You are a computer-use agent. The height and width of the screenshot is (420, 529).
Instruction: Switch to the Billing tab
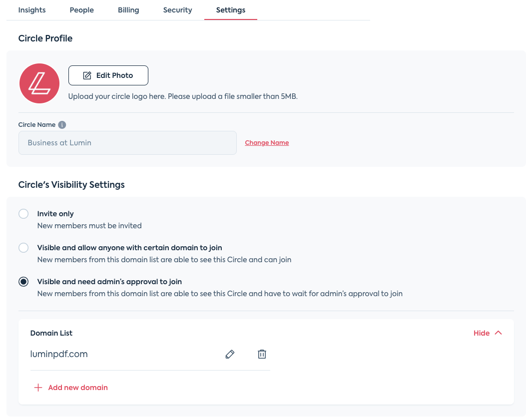tap(128, 9)
